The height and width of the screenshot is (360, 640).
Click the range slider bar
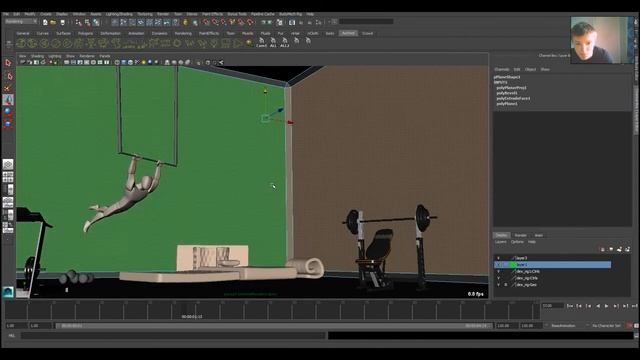click(275, 326)
